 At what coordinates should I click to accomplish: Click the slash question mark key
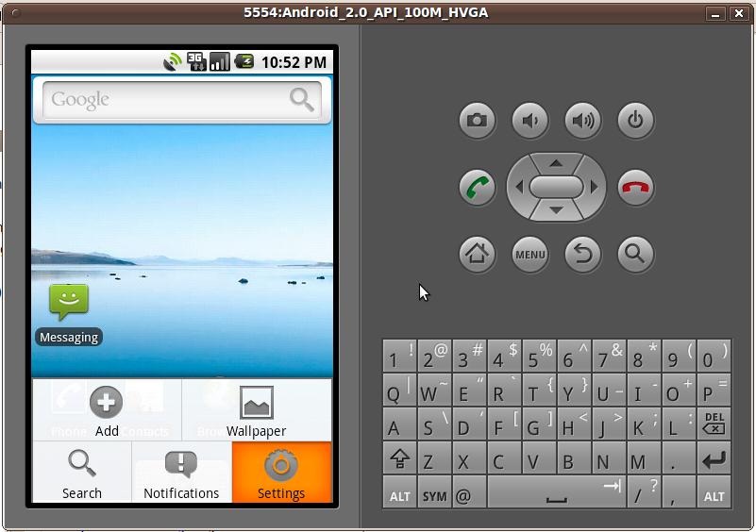pos(644,492)
